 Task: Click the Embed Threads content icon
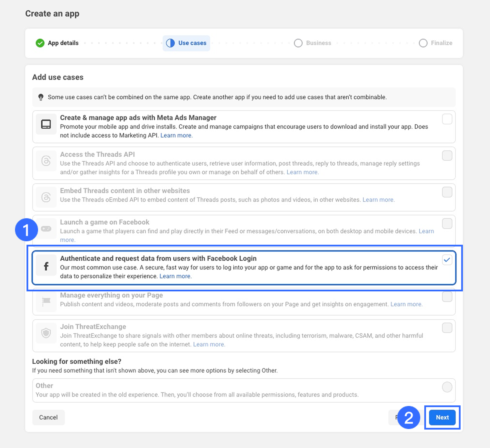click(x=46, y=197)
